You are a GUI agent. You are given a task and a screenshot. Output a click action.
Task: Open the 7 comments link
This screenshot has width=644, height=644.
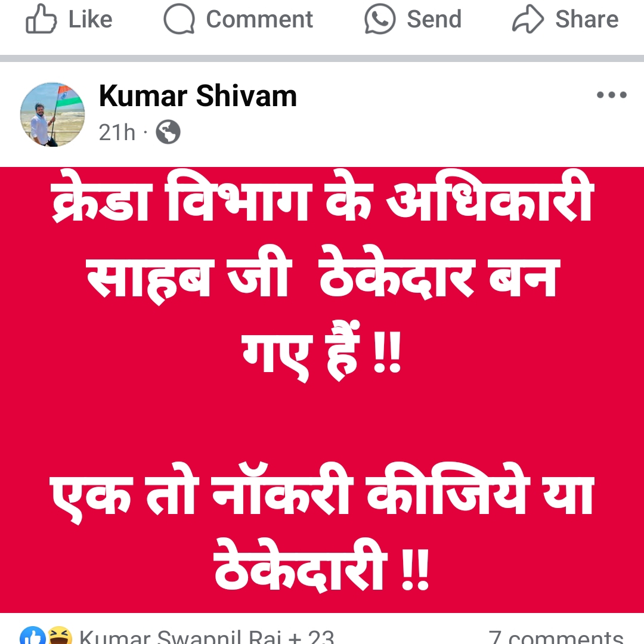click(x=556, y=637)
